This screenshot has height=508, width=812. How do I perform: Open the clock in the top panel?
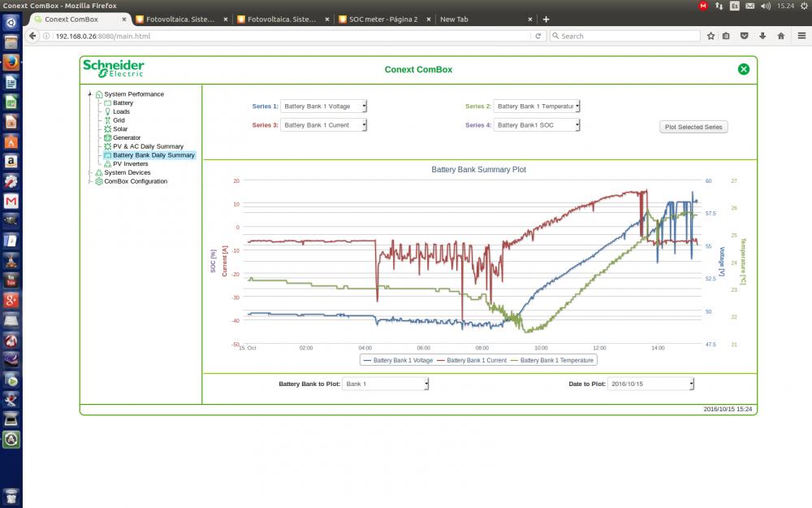[x=785, y=6]
